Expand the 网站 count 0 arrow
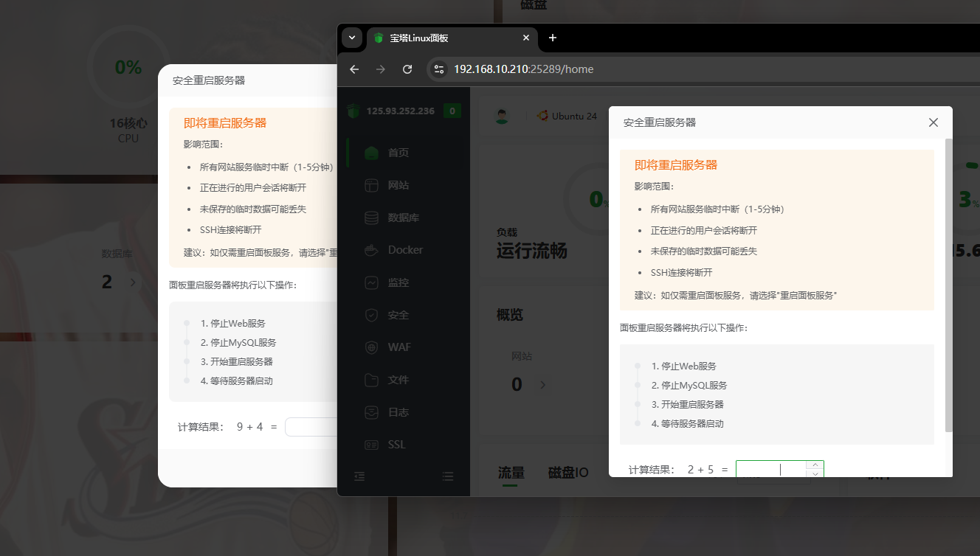The width and height of the screenshot is (980, 556). [x=543, y=384]
